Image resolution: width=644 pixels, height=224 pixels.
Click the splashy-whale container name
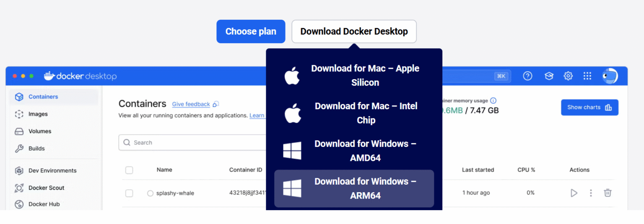click(175, 193)
